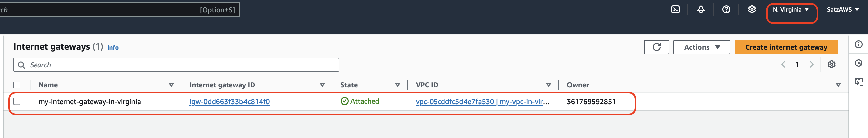Click Create internet gateway button
The image size is (868, 138).
click(786, 47)
